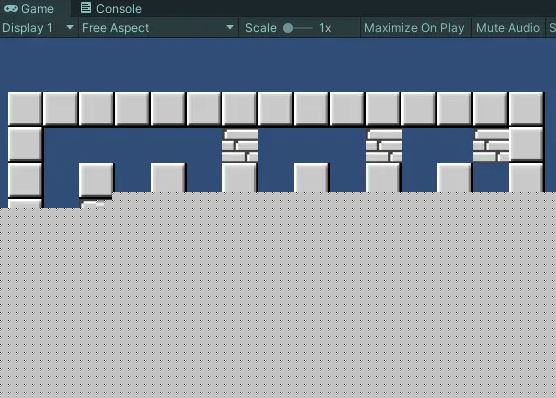The height and width of the screenshot is (398, 556).
Task: Select the Game tab label
Action: (x=37, y=9)
